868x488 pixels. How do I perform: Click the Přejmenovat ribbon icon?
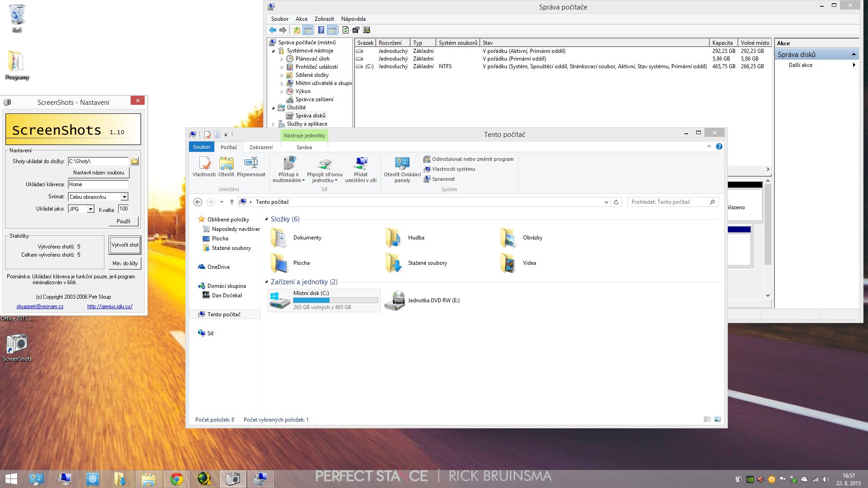point(251,164)
